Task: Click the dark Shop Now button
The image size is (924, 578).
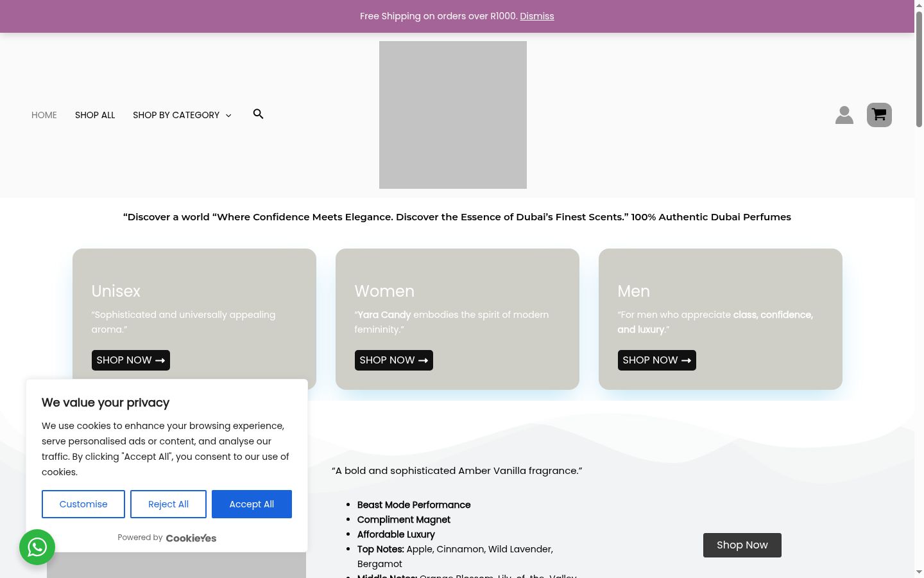Action: pos(742,545)
